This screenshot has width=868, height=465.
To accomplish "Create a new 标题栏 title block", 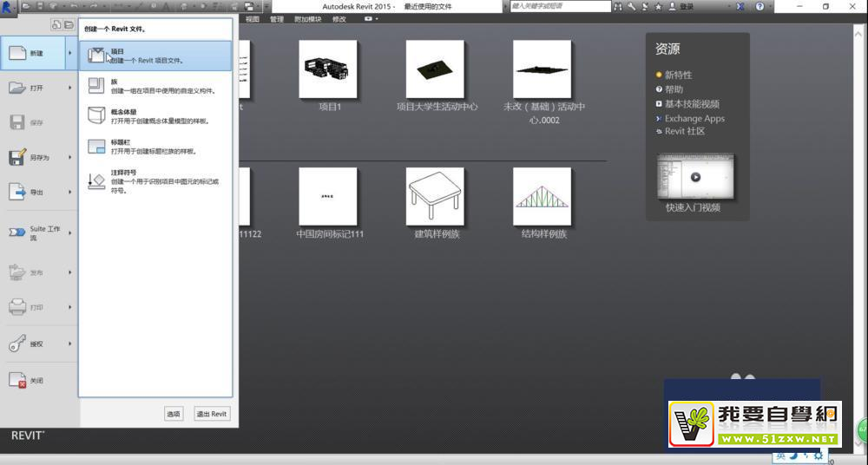I will pyautogui.click(x=155, y=146).
